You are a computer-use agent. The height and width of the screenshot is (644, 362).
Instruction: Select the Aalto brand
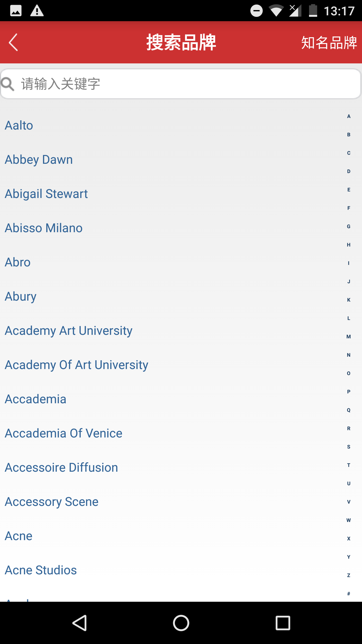point(19,125)
